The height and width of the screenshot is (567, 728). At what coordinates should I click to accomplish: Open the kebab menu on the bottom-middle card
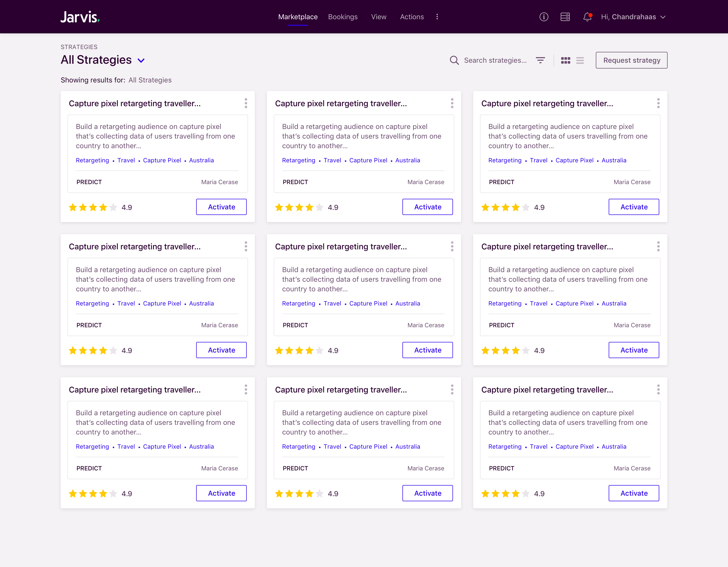tap(452, 389)
